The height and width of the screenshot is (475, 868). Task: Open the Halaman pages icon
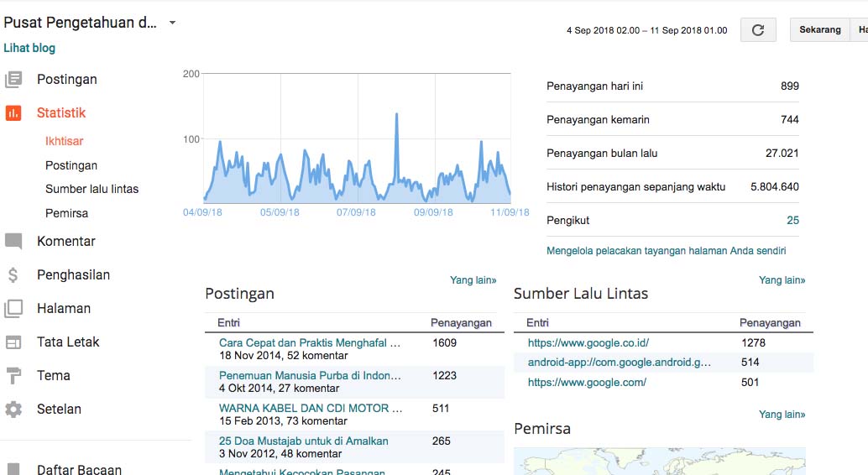(13, 308)
